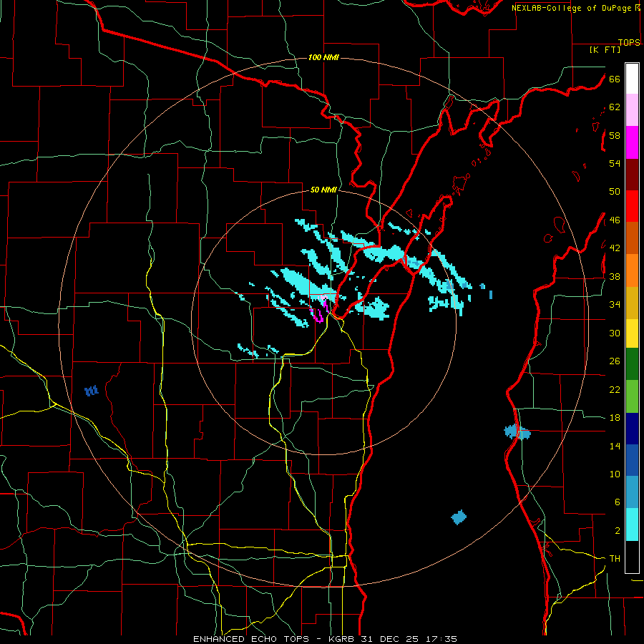Click the 100 NMI range ring label
The width and height of the screenshot is (644, 644).
coord(323,57)
